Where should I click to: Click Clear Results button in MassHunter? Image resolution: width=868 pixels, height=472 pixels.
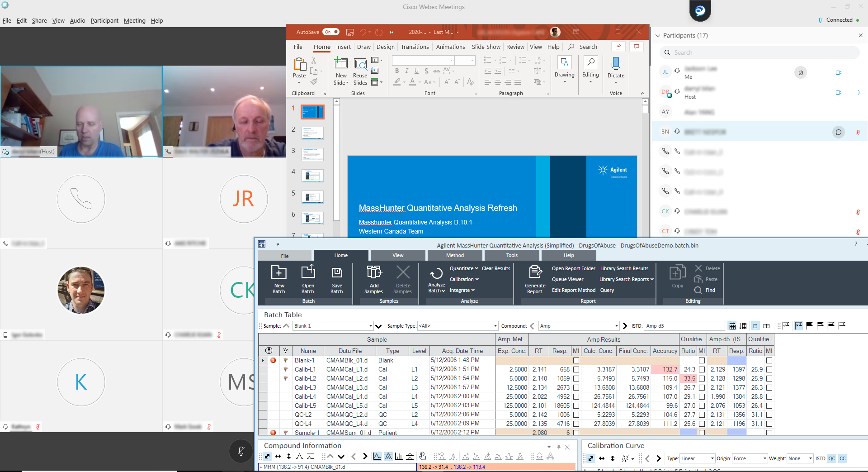tap(496, 268)
